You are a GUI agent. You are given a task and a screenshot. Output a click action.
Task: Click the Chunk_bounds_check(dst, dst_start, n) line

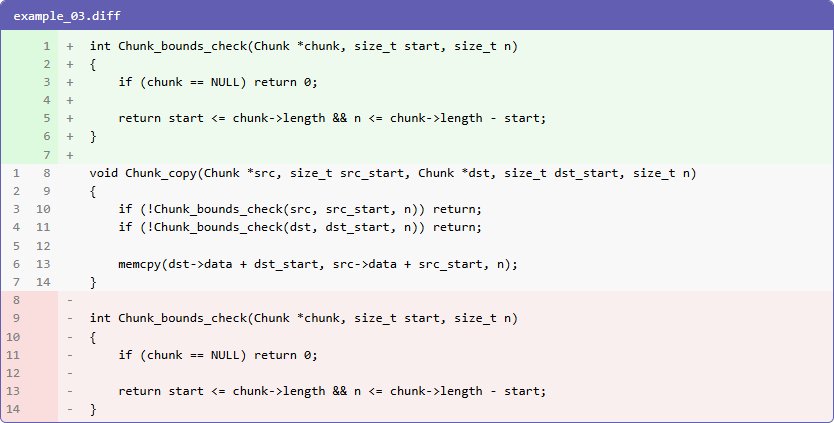click(300, 227)
